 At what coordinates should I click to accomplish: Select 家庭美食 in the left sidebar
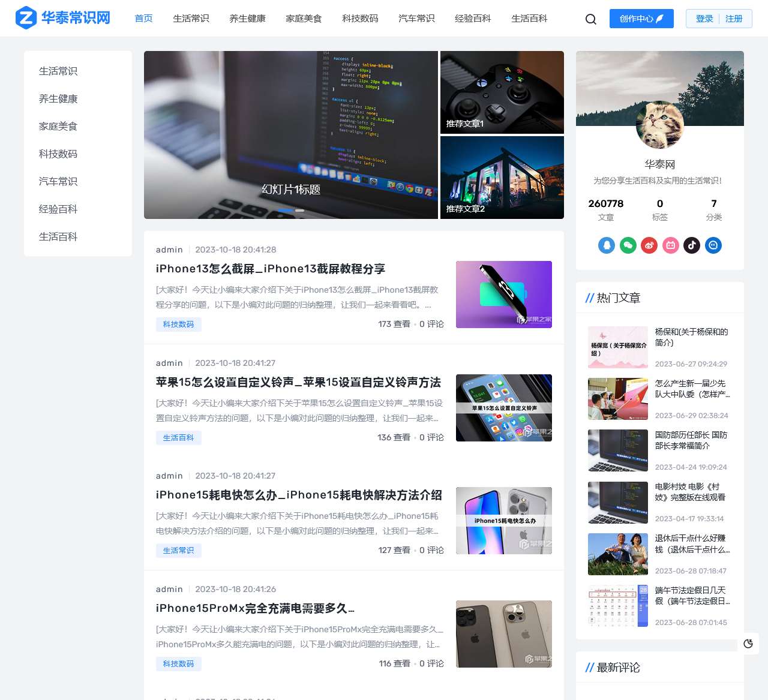click(x=58, y=127)
